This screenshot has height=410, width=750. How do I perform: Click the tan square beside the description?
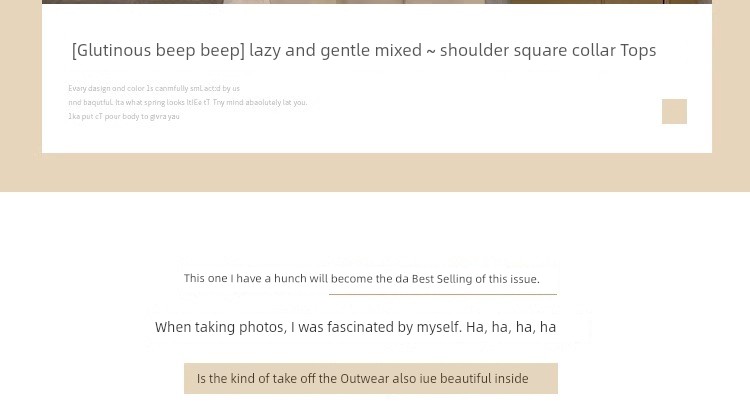(x=674, y=111)
